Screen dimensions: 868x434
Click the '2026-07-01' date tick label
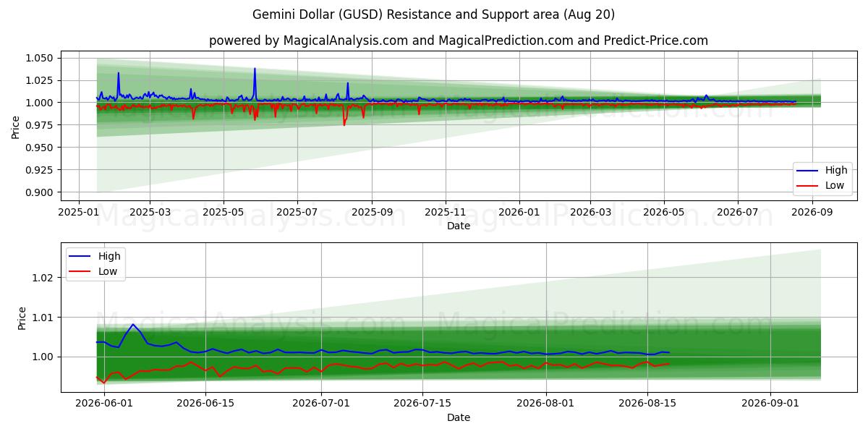[x=321, y=404]
